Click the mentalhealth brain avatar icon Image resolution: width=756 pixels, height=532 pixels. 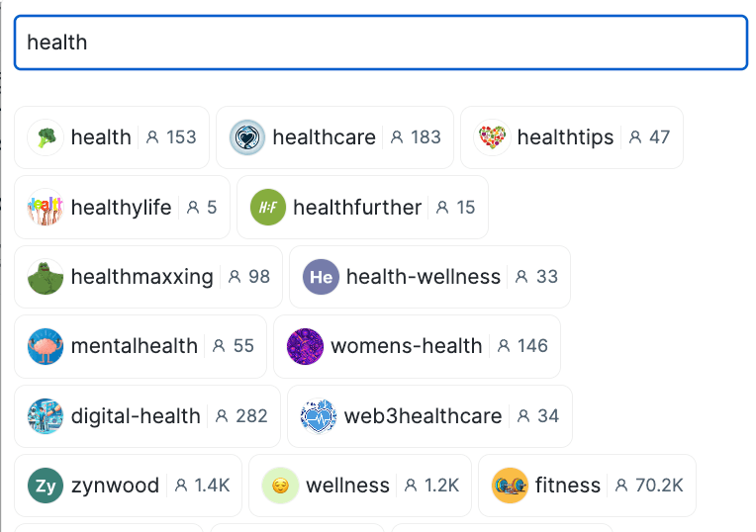46,346
